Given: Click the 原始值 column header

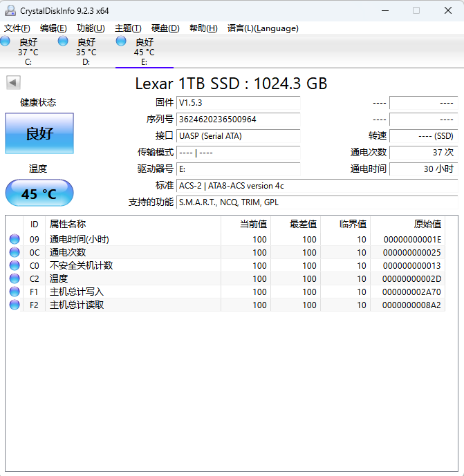Looking at the screenshot, I should (408, 224).
